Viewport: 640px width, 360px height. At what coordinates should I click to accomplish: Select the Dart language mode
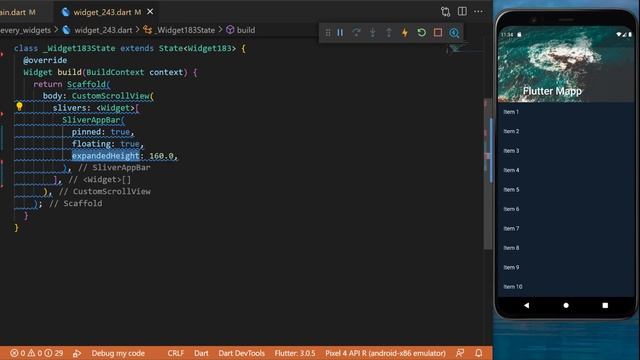tap(201, 353)
